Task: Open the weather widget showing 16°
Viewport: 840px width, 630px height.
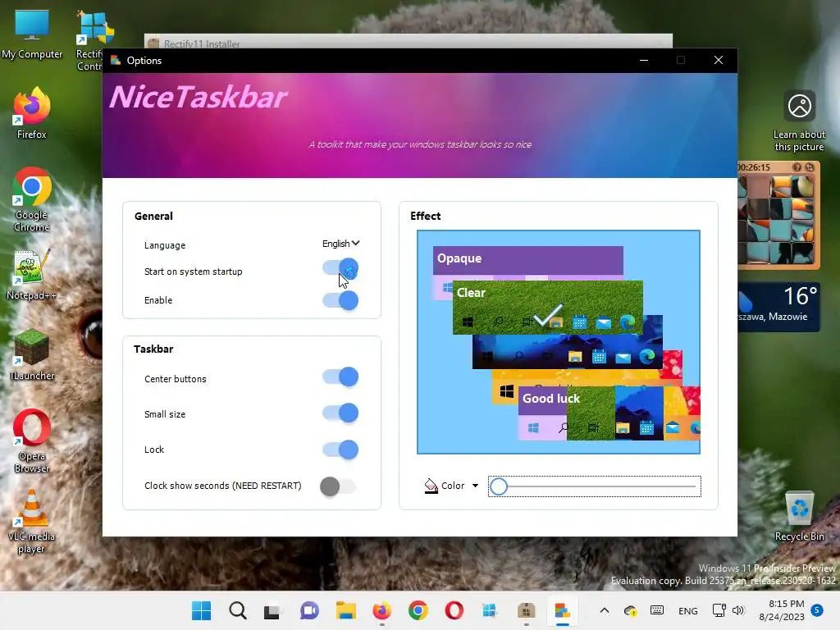Action: click(778, 307)
